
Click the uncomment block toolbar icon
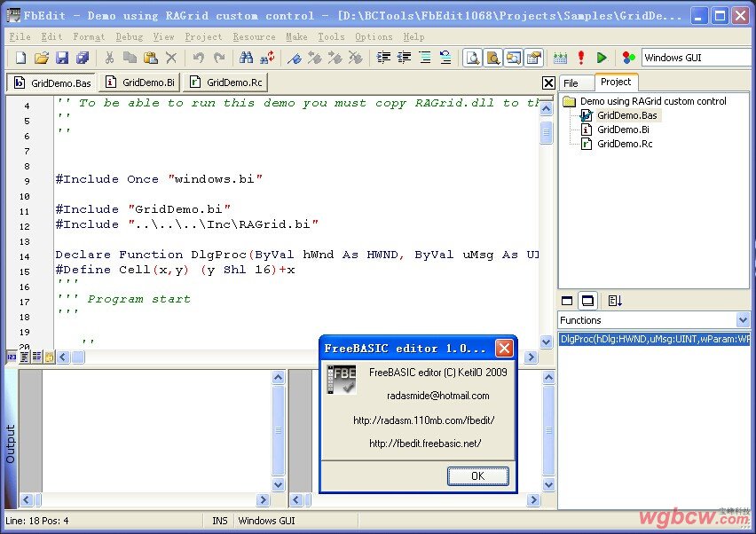click(445, 58)
